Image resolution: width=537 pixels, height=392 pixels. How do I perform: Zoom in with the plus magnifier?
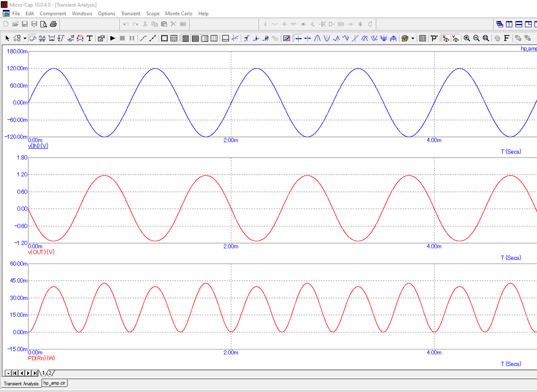point(467,38)
